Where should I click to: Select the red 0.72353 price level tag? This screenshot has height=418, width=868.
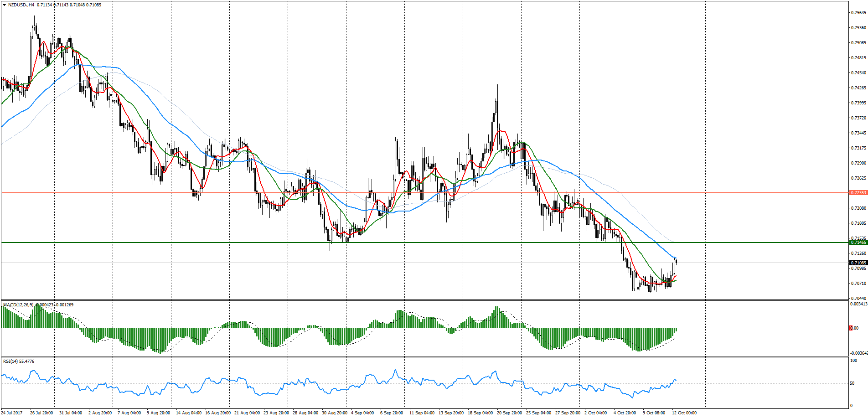(x=858, y=193)
